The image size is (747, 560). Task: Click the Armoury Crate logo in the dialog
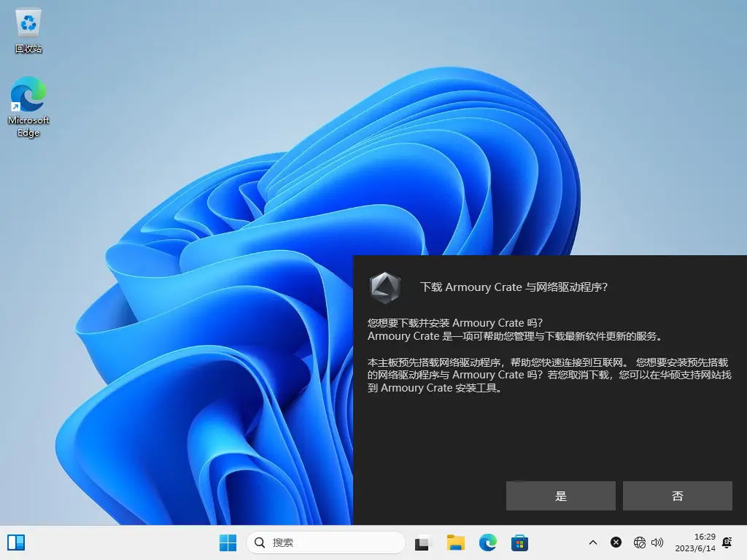point(385,287)
